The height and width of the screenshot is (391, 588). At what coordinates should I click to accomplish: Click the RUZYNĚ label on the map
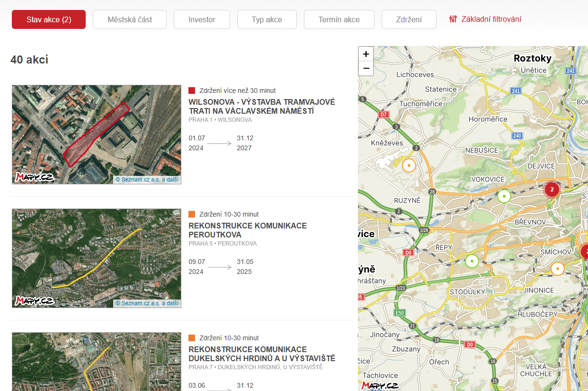[x=407, y=200]
